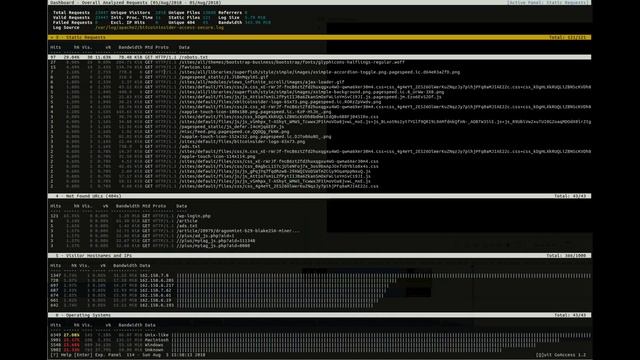Select /ads.txt row in Static Requests

coord(320,147)
